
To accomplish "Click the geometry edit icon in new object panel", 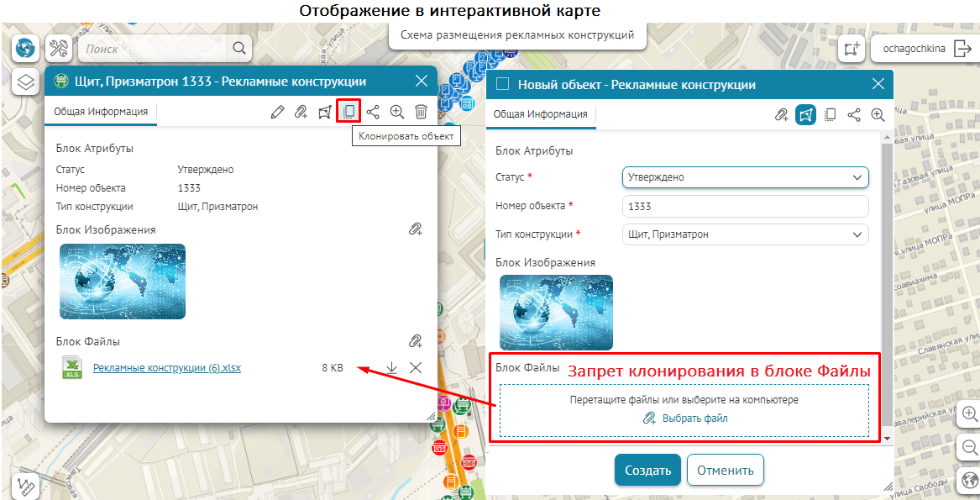I will [805, 115].
